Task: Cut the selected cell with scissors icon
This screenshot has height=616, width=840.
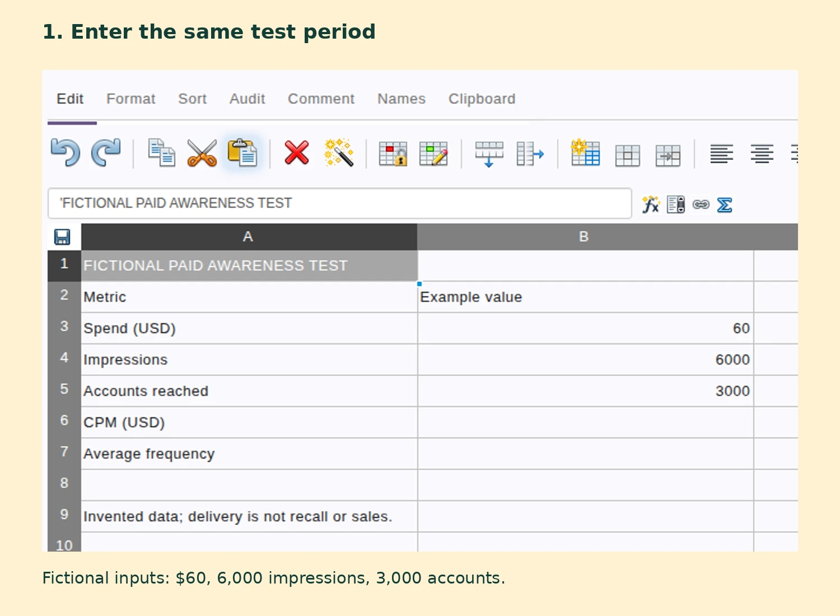Action: point(202,153)
